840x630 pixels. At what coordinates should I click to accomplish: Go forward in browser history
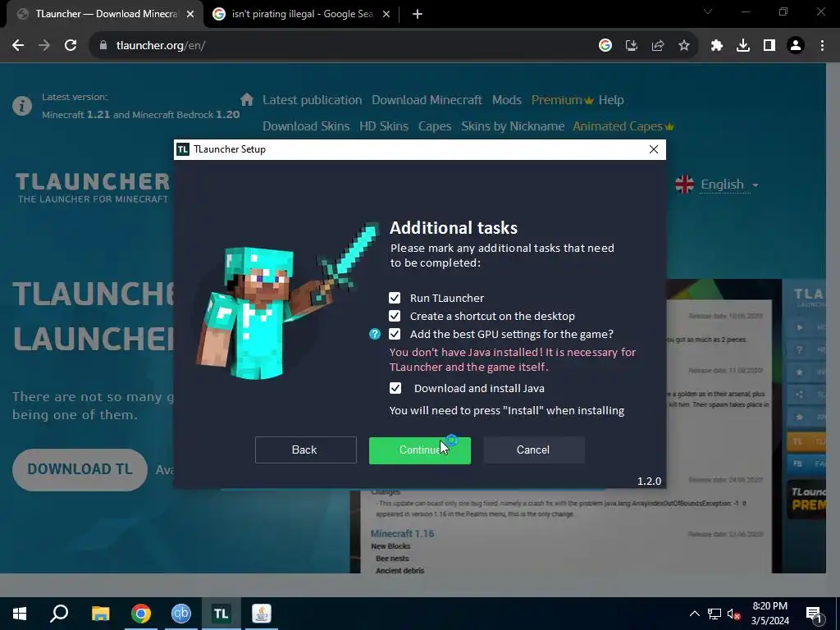coord(44,46)
